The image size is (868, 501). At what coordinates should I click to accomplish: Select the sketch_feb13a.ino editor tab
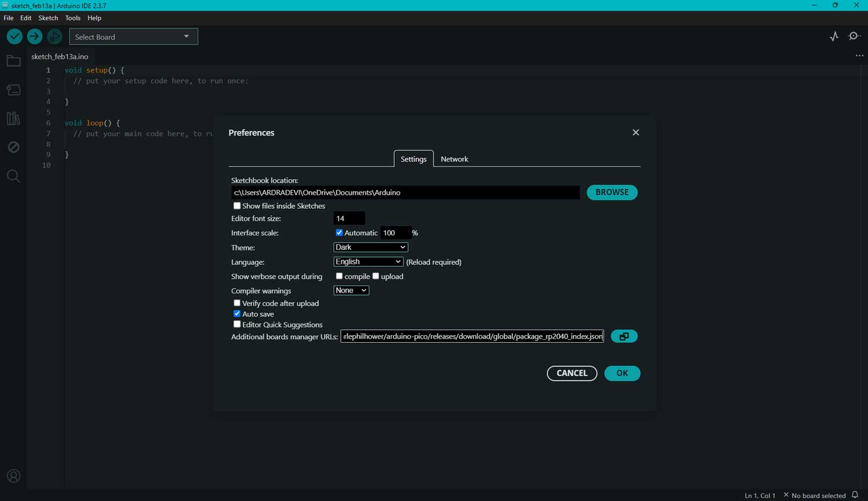pyautogui.click(x=60, y=56)
